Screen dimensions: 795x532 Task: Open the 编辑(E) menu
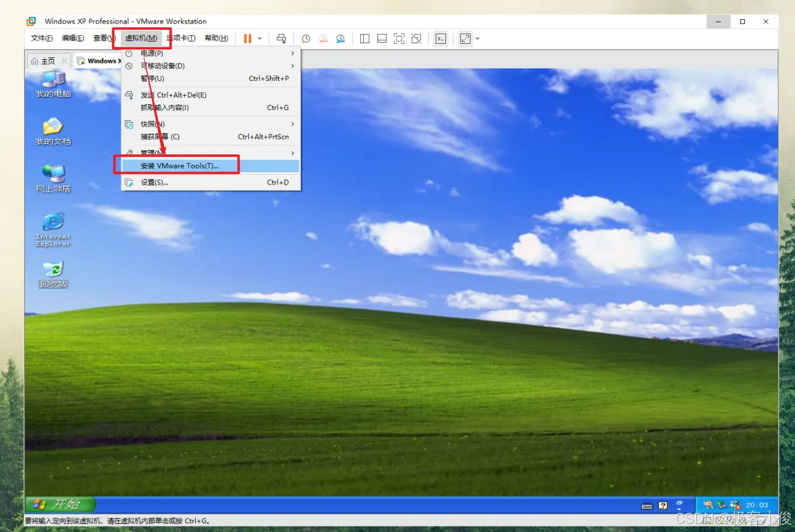(x=73, y=38)
